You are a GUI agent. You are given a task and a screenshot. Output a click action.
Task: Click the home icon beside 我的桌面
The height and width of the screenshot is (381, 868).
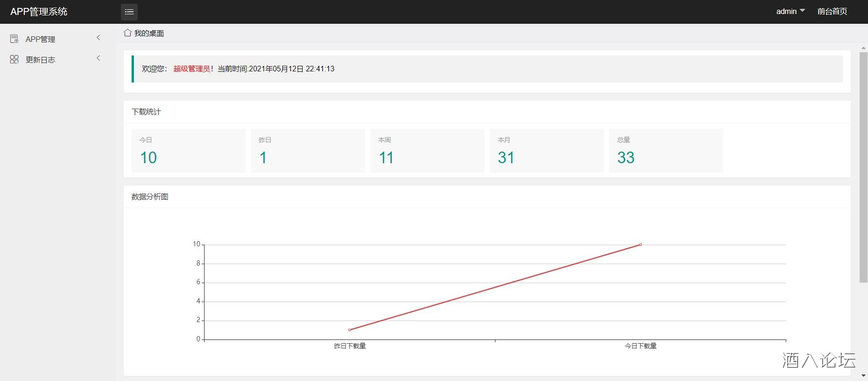[x=127, y=33]
